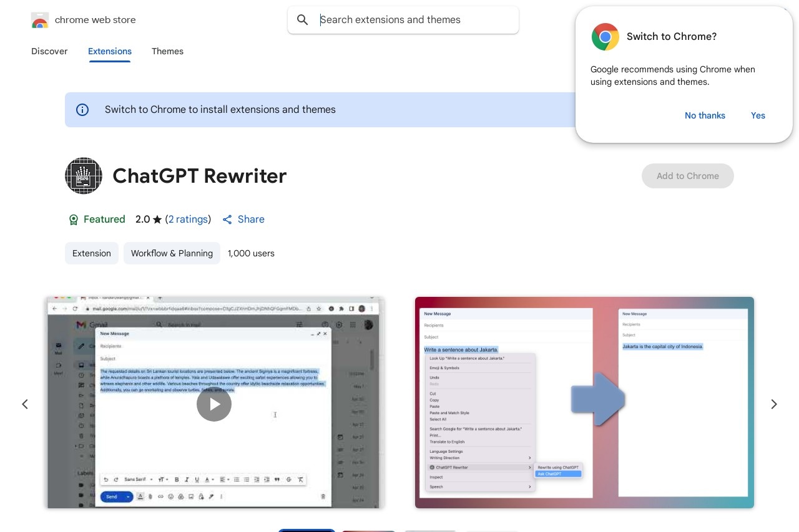This screenshot has height=532, width=799.
Task: Switch to the Themes tab
Action: coord(167,51)
